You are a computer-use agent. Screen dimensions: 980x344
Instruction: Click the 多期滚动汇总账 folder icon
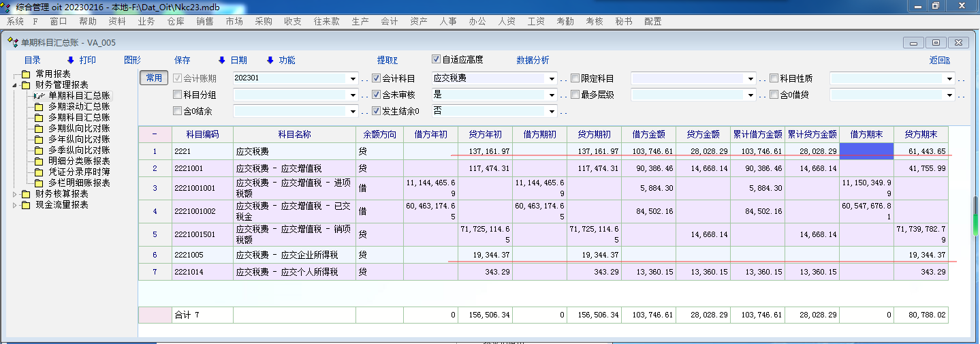[39, 107]
